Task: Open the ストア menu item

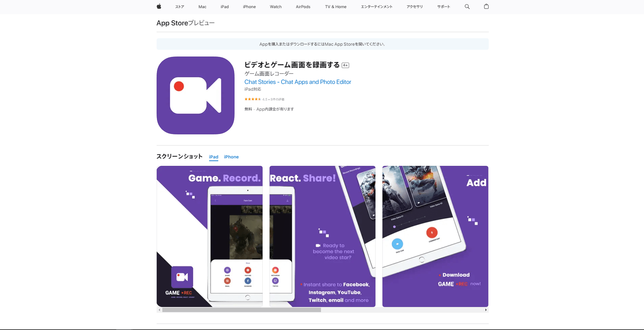Action: click(x=180, y=7)
